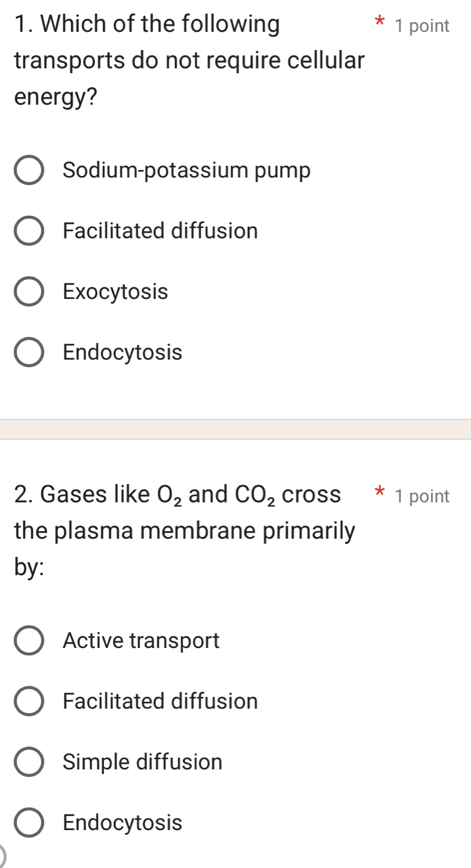
Task: Select the Active transport radio button
Action: [x=29, y=641]
